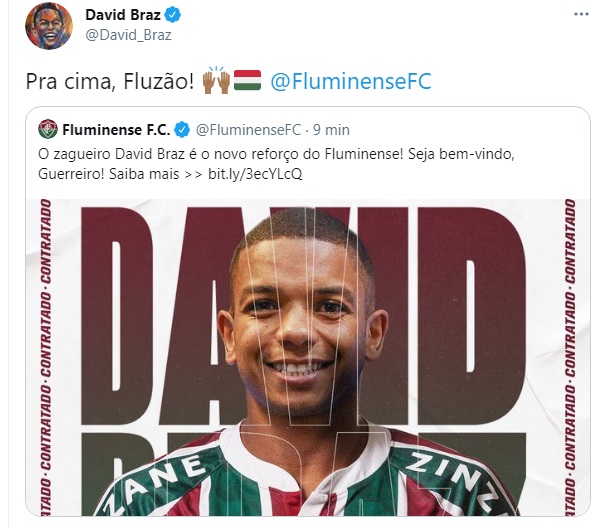
Task: Click the blue verified badge next to David Braz
Action: click(x=172, y=15)
